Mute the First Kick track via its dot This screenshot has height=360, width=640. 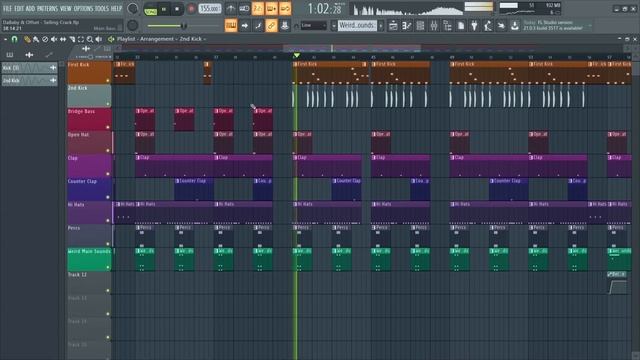108,81
